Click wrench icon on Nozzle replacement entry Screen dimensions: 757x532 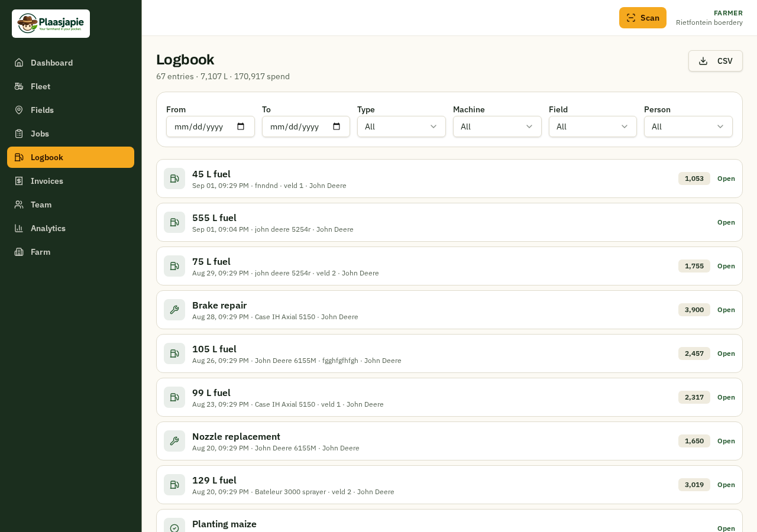pyautogui.click(x=174, y=441)
